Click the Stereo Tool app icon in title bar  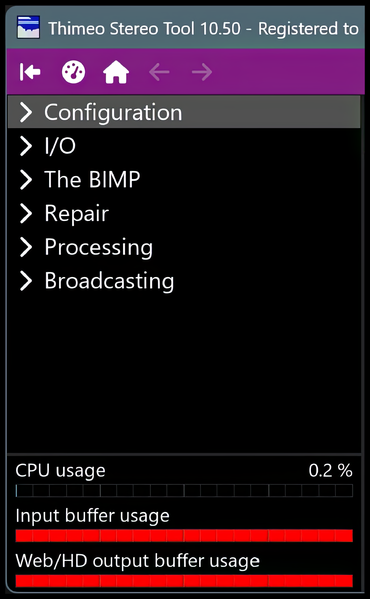click(x=28, y=28)
